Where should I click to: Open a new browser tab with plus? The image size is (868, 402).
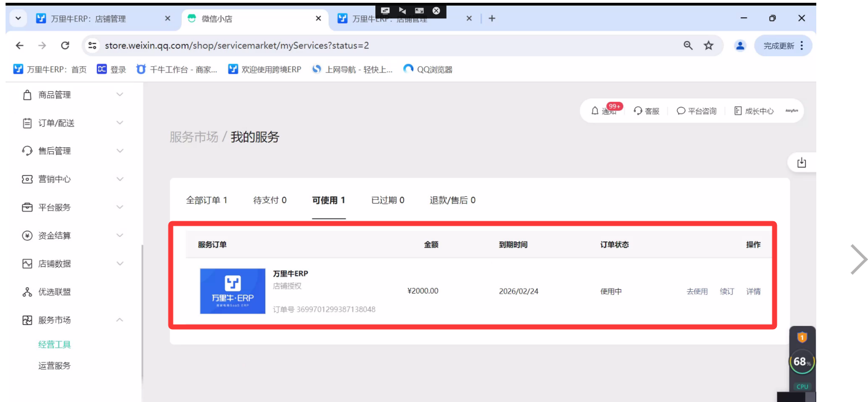click(492, 18)
